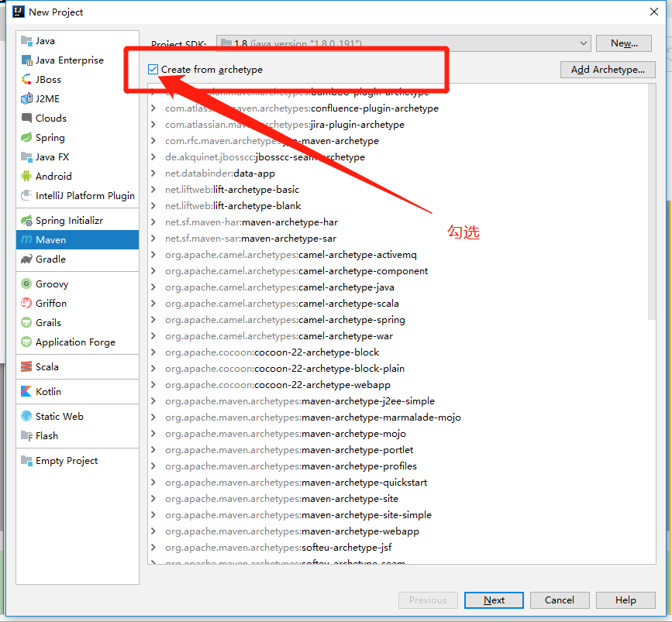Expand jira-plugin-archetype node
Viewport: 672px width, 622px height.
click(x=153, y=125)
